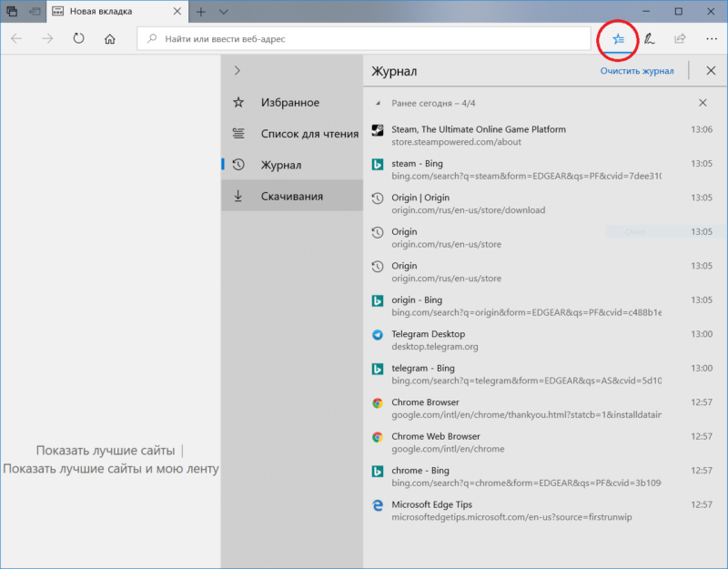Open Origin | Origin history entry

[x=544, y=203]
